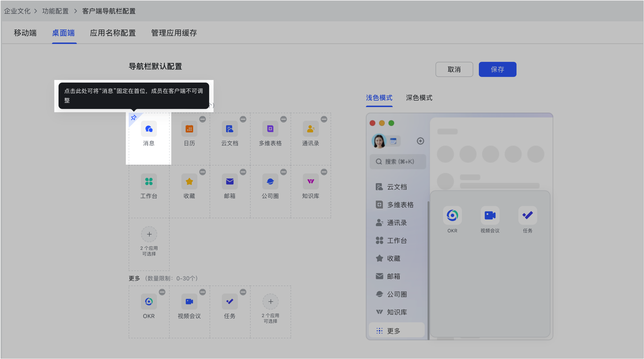
Task: Remove OKR with its minus button
Action: point(162,292)
